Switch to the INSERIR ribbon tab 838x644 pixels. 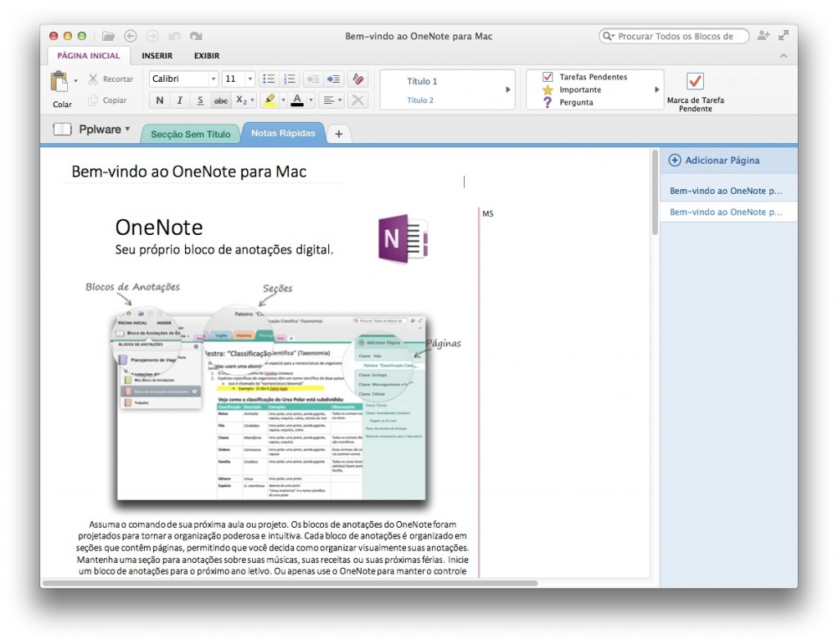point(158,56)
